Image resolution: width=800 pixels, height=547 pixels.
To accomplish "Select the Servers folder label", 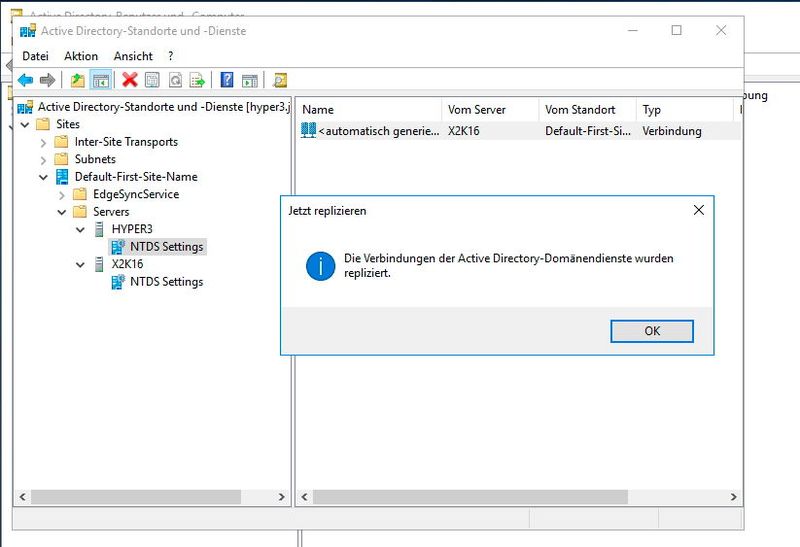I will [x=111, y=212].
